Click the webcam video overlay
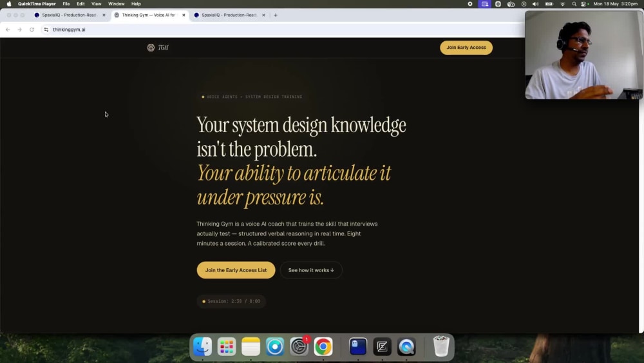 pyautogui.click(x=583, y=55)
